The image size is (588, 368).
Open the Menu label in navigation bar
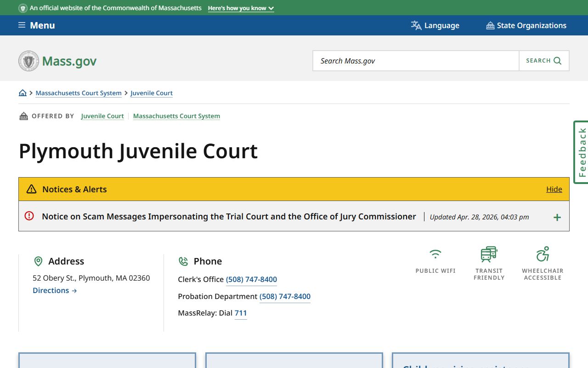point(42,25)
